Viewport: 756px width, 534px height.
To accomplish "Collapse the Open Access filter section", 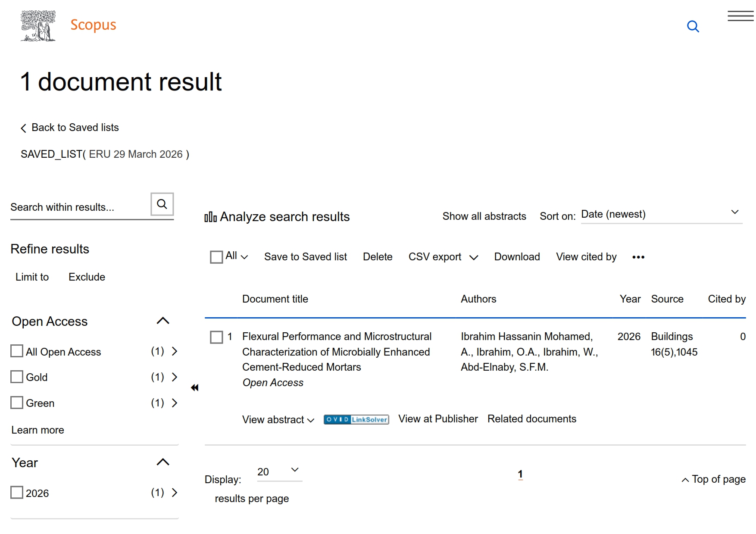I will 163,321.
